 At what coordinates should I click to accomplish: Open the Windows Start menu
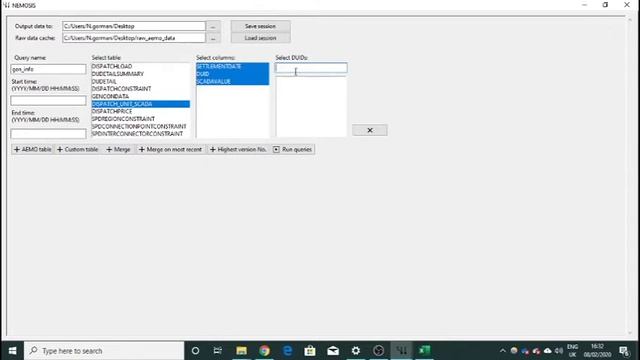12,351
